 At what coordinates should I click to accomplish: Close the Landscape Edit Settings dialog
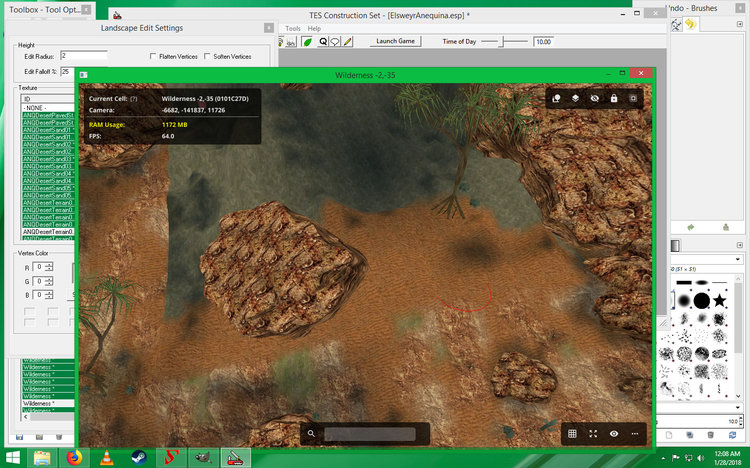coord(269,28)
